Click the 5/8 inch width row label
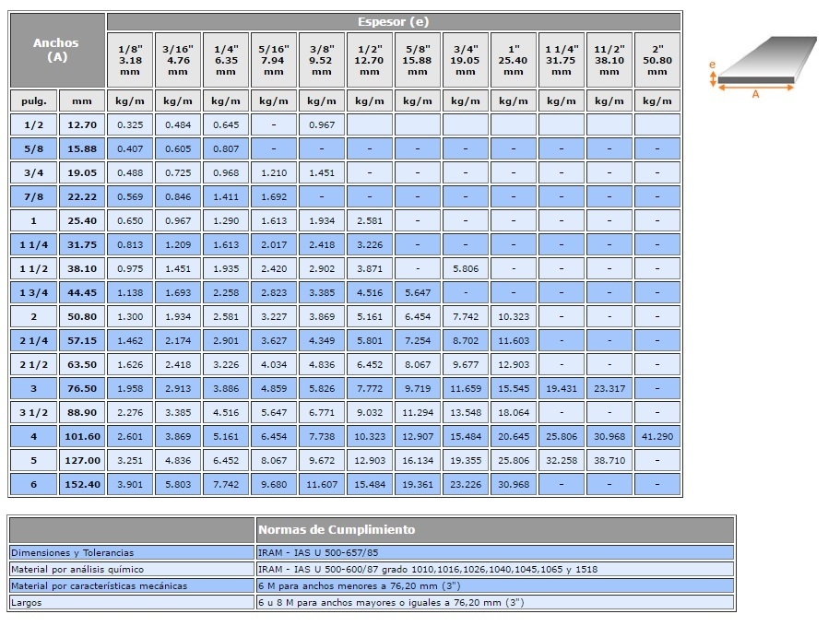The width and height of the screenshot is (840, 626). [x=34, y=148]
